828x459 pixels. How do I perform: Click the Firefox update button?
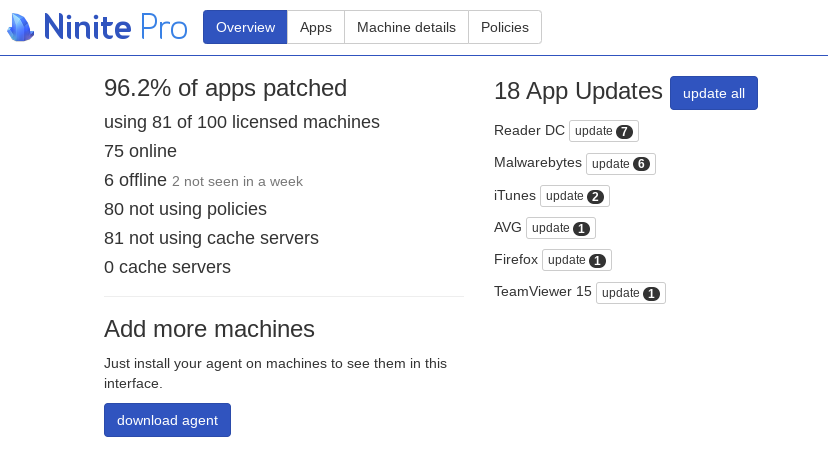pos(577,260)
